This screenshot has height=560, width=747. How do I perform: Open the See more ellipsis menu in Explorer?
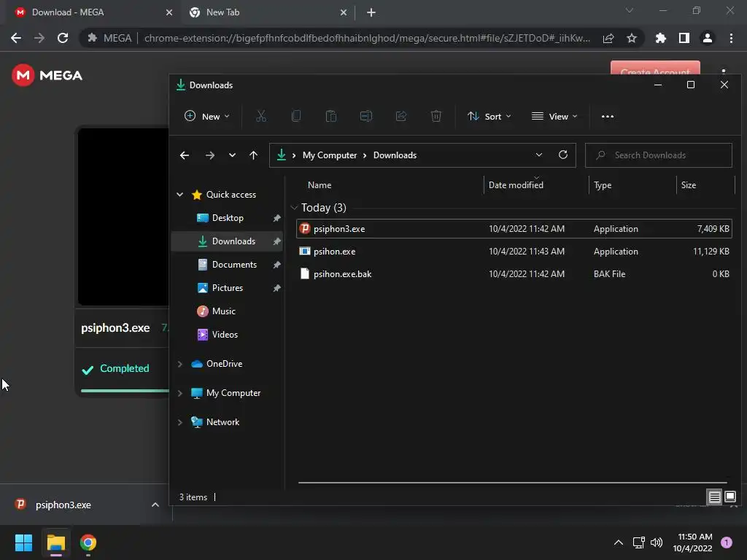coord(608,116)
